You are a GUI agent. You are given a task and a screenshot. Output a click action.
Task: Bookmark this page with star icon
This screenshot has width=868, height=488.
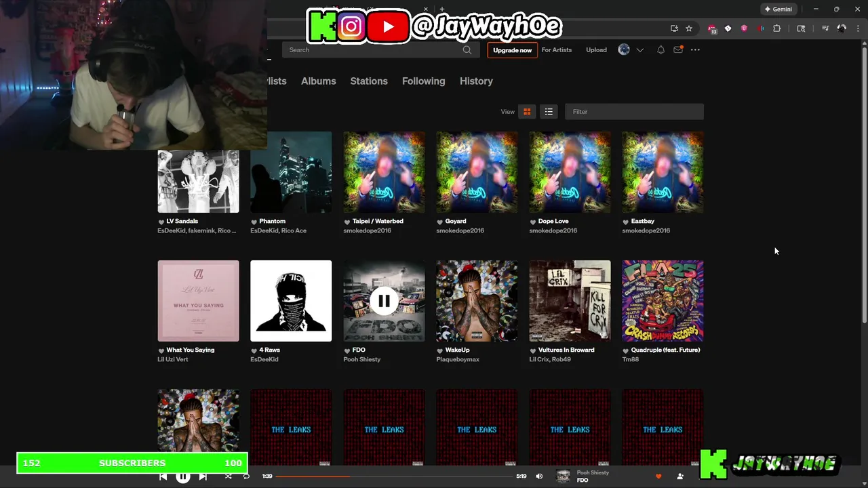tap(689, 28)
